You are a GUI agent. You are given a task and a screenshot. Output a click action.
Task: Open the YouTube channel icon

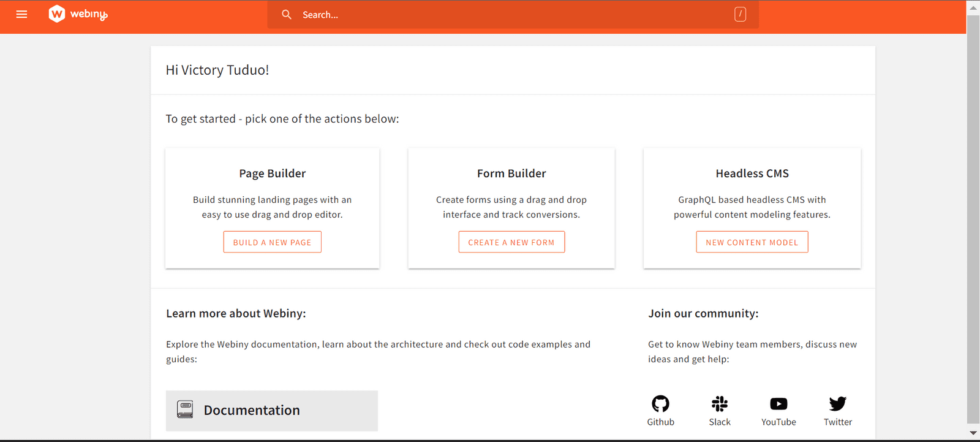[x=778, y=404]
